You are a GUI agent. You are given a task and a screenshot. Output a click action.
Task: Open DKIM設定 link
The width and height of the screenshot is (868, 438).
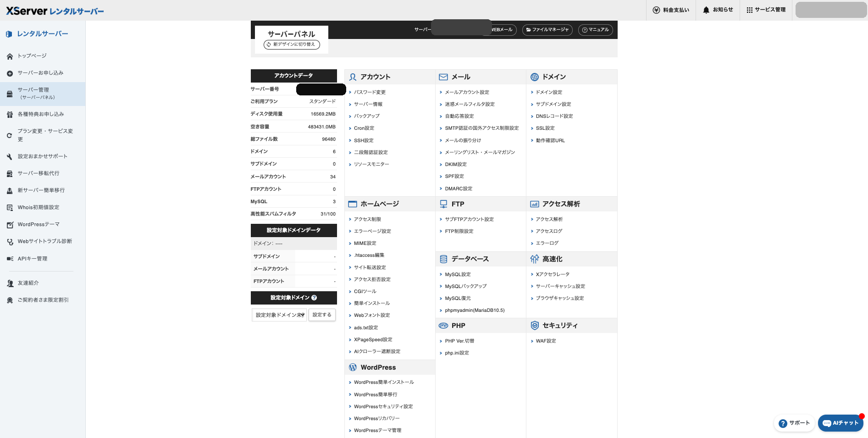point(456,164)
